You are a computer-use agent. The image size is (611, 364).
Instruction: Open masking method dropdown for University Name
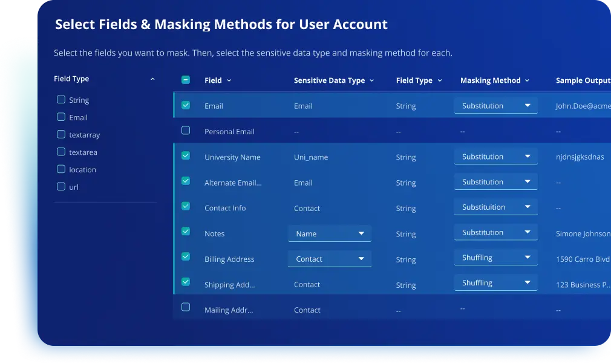[x=495, y=157]
